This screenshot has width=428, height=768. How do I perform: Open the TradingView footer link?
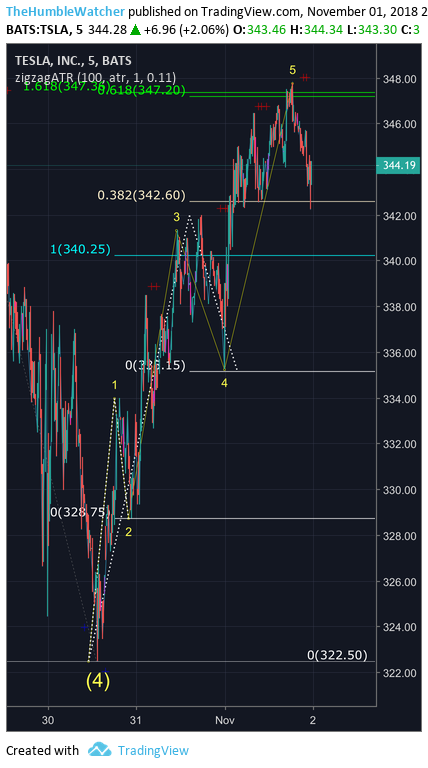click(153, 750)
